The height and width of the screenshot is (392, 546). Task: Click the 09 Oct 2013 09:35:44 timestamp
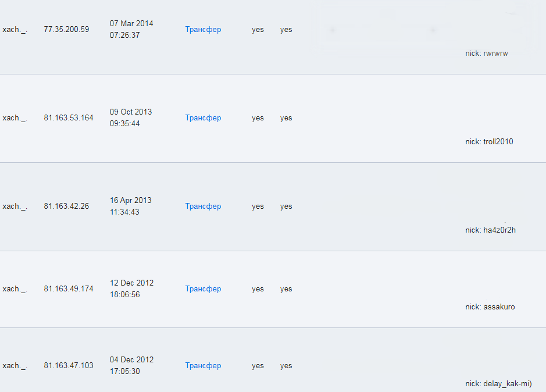tap(131, 118)
